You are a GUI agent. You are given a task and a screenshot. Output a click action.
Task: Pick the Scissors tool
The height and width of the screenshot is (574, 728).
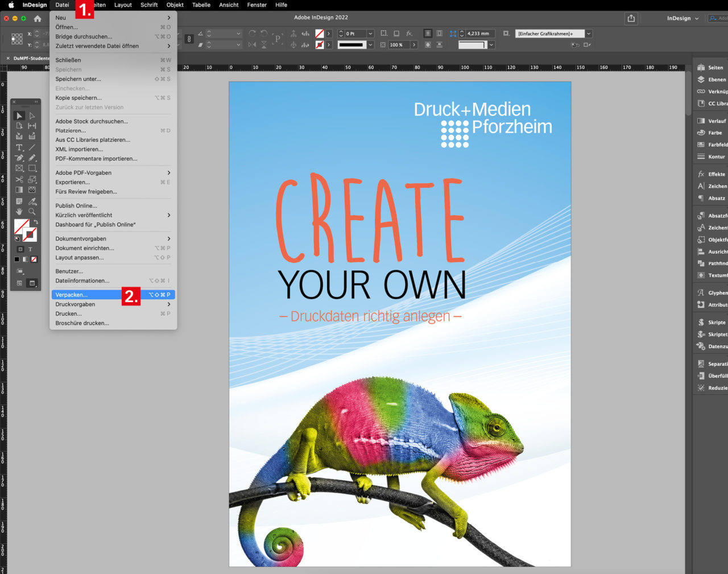coord(19,180)
